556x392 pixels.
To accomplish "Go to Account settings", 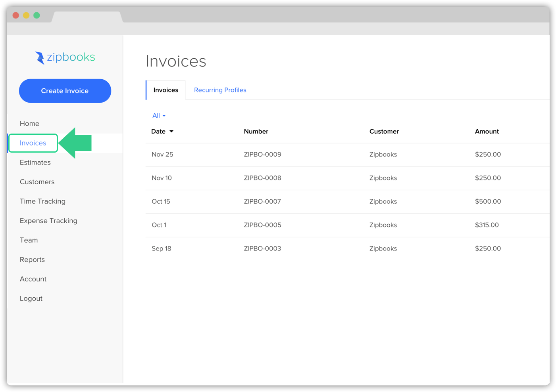I will pos(33,279).
